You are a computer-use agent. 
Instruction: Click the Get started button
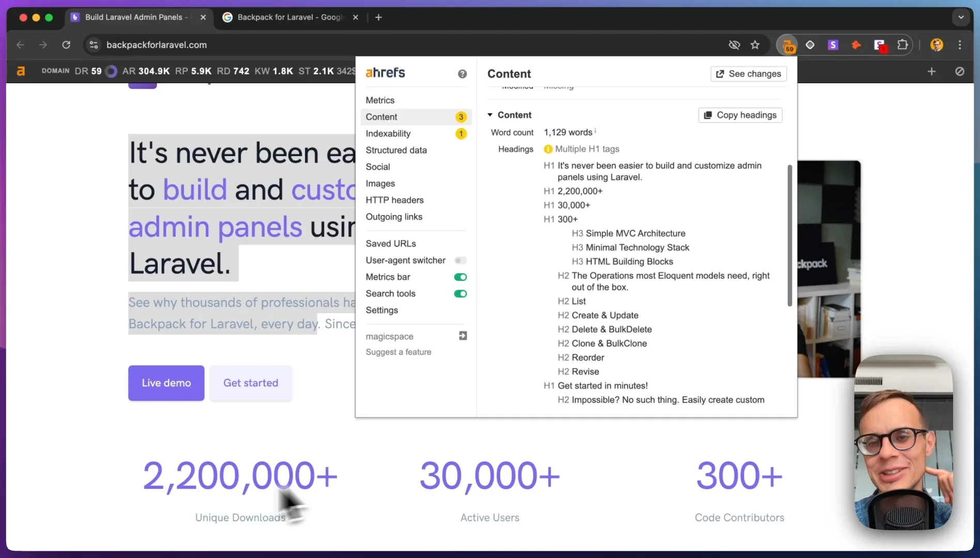pos(251,383)
